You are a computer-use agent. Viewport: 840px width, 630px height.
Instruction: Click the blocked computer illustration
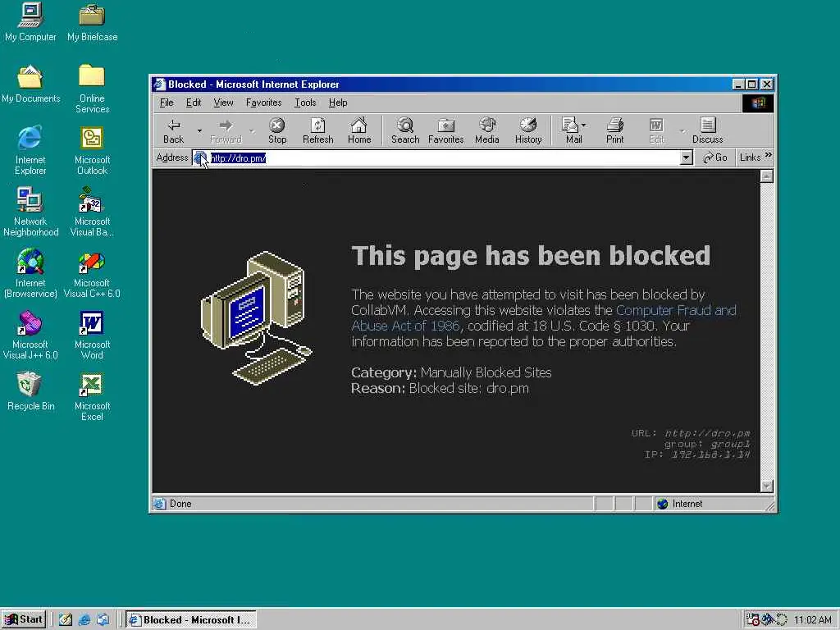[x=256, y=317]
